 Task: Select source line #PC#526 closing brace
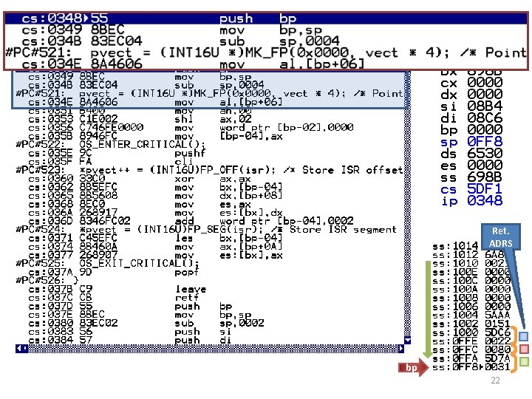click(x=47, y=281)
